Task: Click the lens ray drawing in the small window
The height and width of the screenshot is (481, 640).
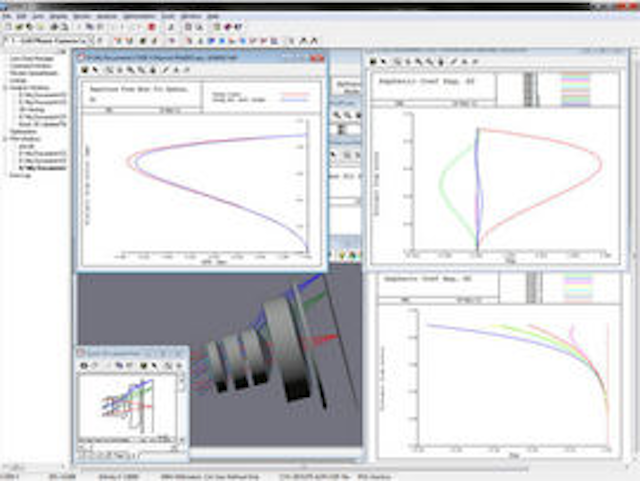Action: click(x=128, y=406)
